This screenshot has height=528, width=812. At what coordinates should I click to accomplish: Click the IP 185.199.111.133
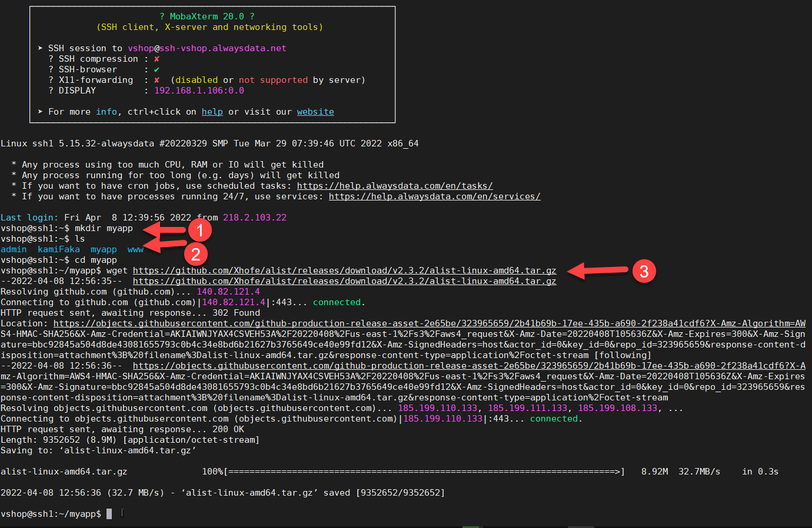click(528, 408)
